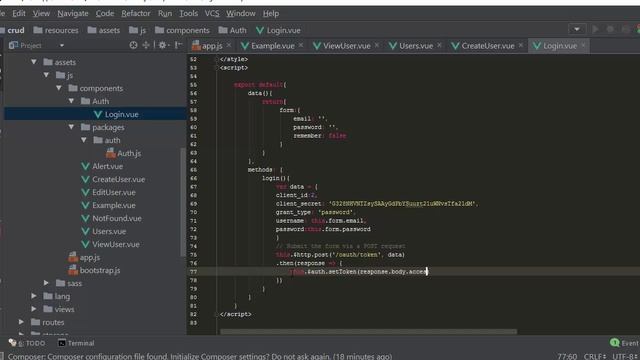Viewport: 640px width, 360px height.
Task: Close the Example.vue tab
Action: [301, 45]
